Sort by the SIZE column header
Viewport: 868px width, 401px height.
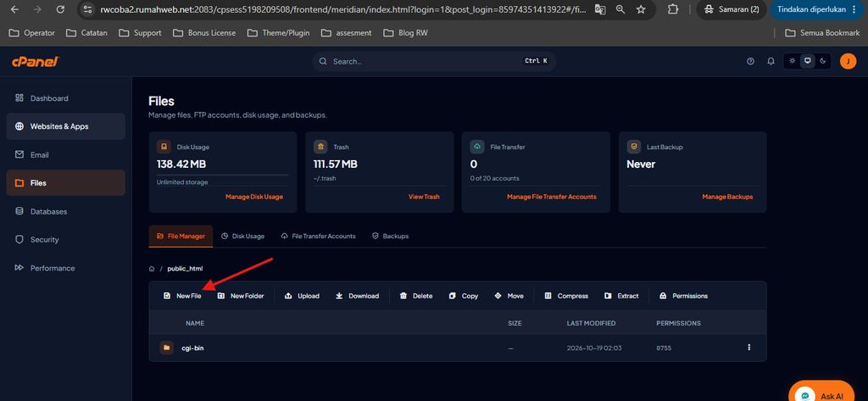coord(515,323)
